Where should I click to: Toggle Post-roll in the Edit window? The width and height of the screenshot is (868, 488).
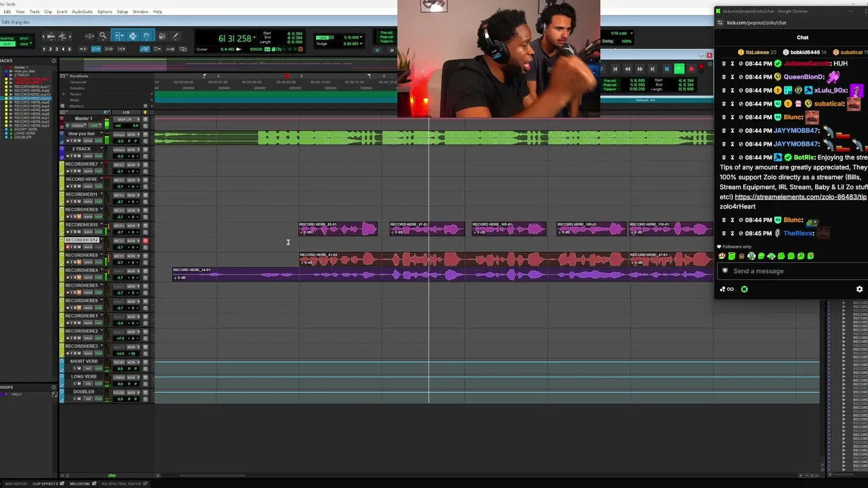[x=387, y=37]
